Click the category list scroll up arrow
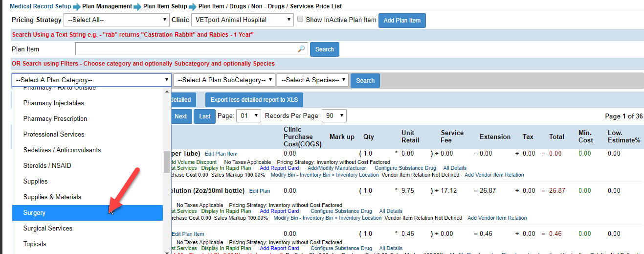 (167, 92)
